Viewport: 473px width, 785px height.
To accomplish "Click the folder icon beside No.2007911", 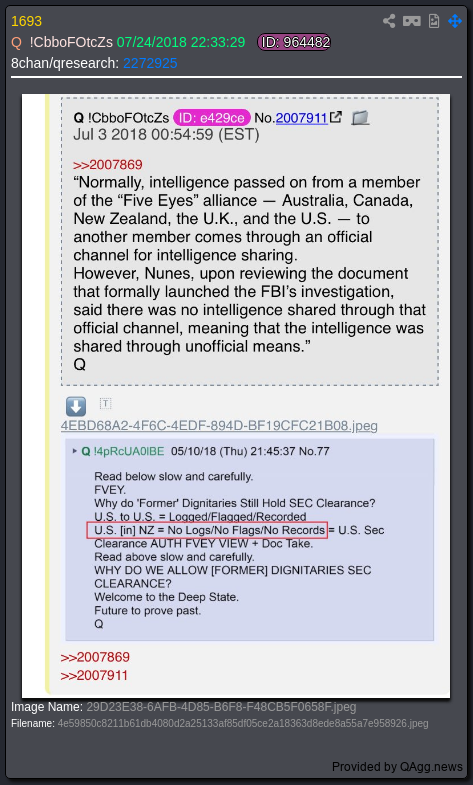I will [x=360, y=118].
